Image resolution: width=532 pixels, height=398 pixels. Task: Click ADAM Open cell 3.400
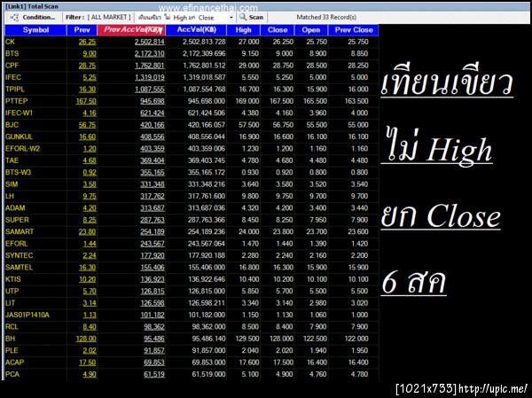point(318,208)
